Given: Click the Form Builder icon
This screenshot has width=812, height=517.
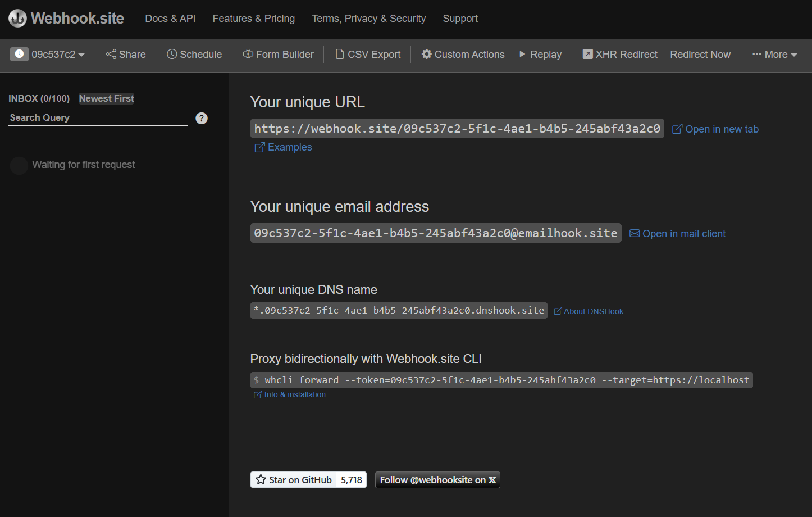Looking at the screenshot, I should [x=248, y=54].
